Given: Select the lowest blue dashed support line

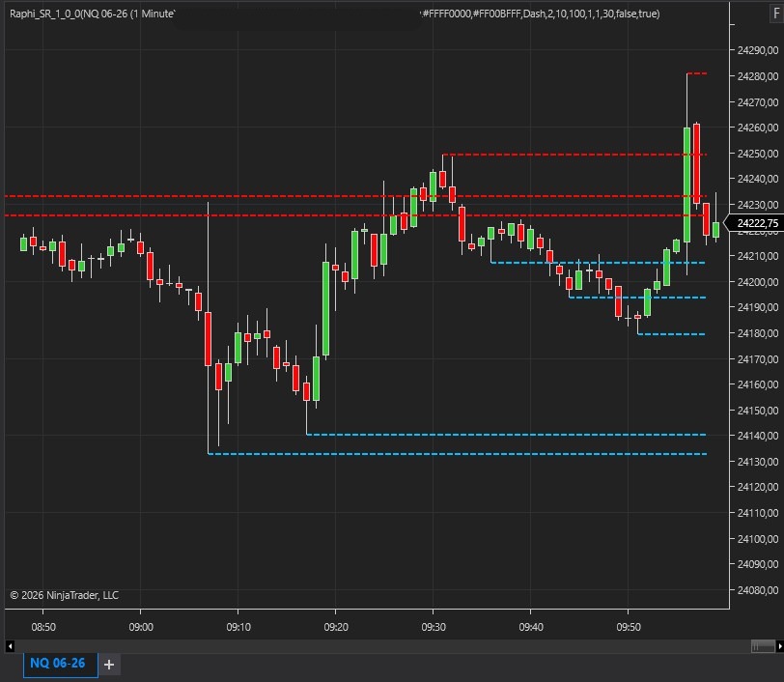Looking at the screenshot, I should click(454, 453).
